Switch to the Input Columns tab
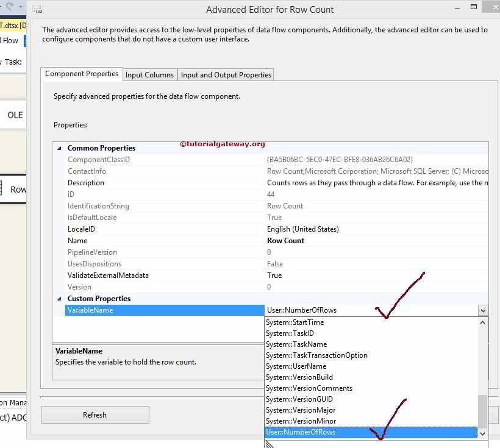500x448 pixels. [x=149, y=74]
